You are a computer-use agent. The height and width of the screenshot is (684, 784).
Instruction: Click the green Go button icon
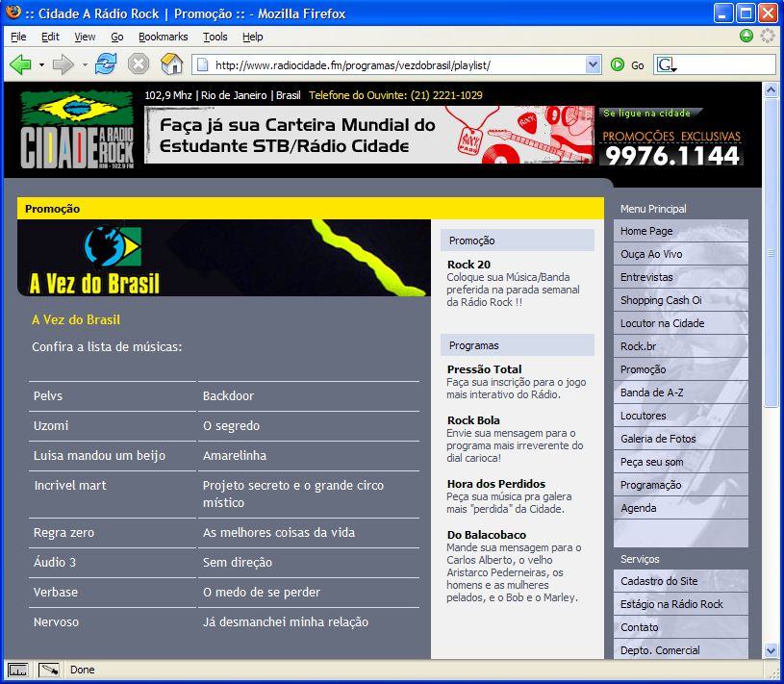pyautogui.click(x=618, y=64)
